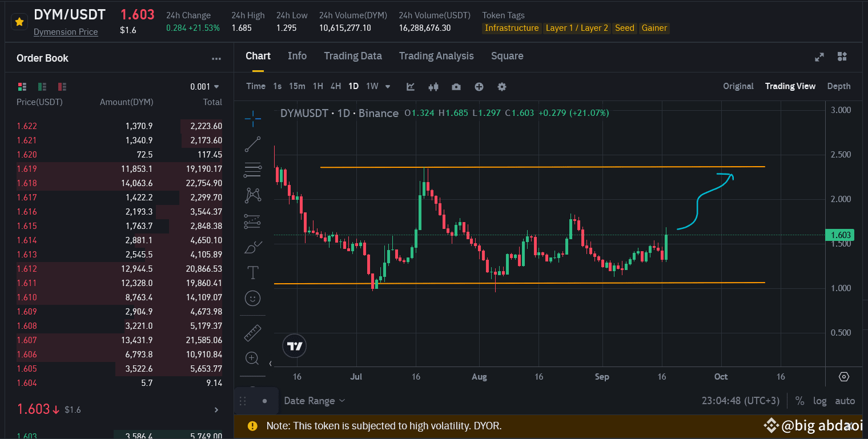Select the 4H timeframe

tap(336, 86)
